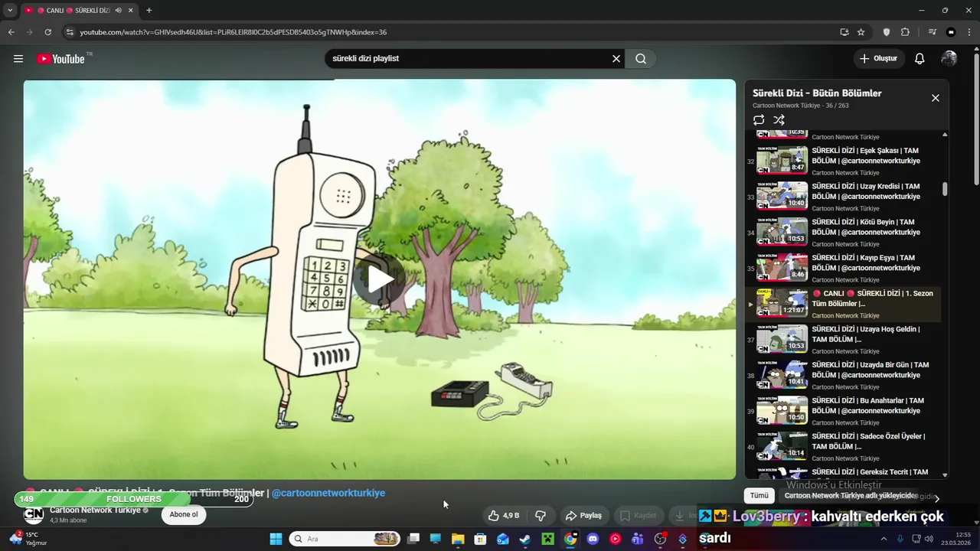The height and width of the screenshot is (551, 980).
Task: Open the YouTube notifications bell
Action: 920,59
